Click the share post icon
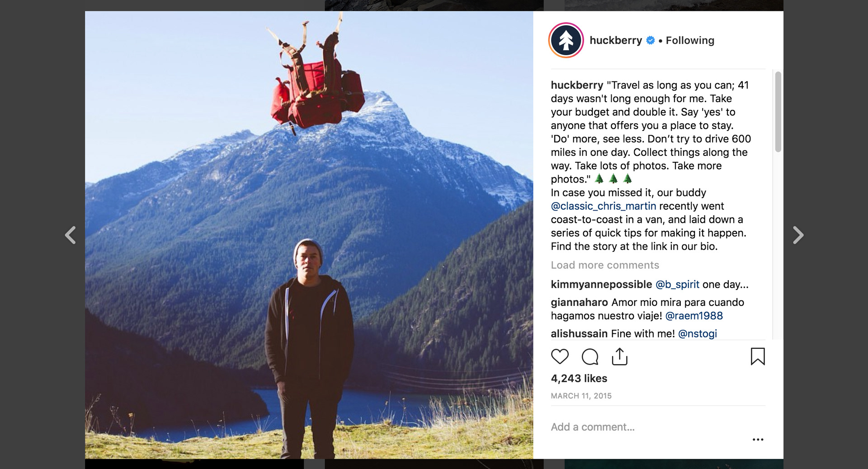The width and height of the screenshot is (868, 469). click(620, 356)
